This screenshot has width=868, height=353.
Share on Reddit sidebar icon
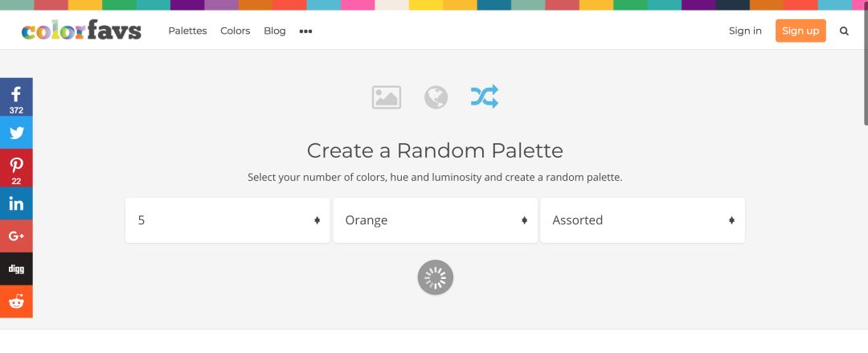16,302
